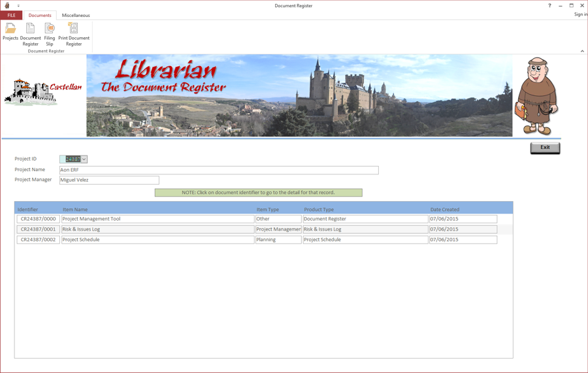588x373 pixels.
Task: Select the Project Management Tool item name
Action: (158, 219)
